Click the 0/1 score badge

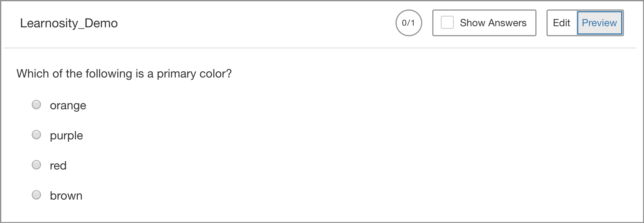pyautogui.click(x=409, y=23)
